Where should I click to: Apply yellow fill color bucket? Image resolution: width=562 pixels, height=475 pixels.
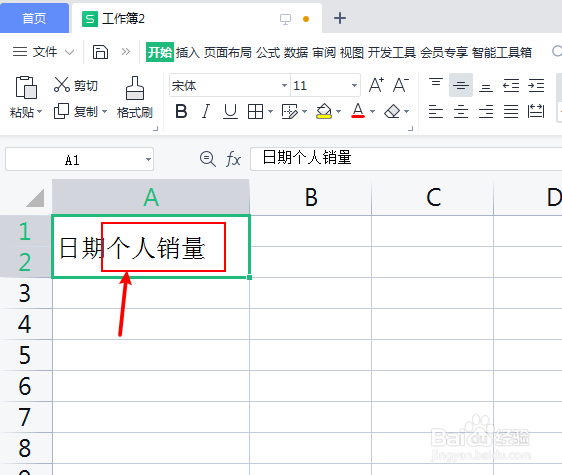(x=324, y=111)
